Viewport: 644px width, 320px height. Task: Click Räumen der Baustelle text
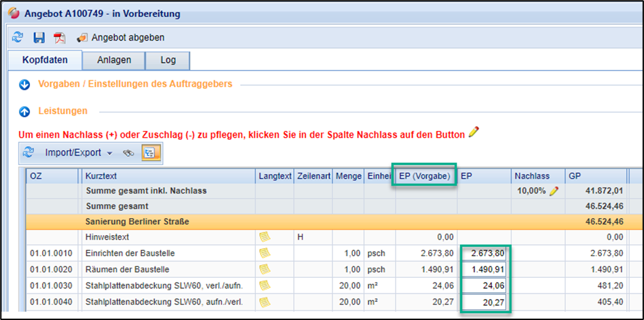pyautogui.click(x=128, y=270)
